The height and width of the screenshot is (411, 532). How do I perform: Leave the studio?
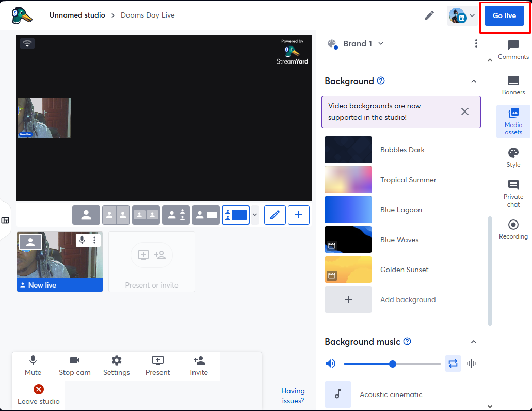pyautogui.click(x=39, y=394)
